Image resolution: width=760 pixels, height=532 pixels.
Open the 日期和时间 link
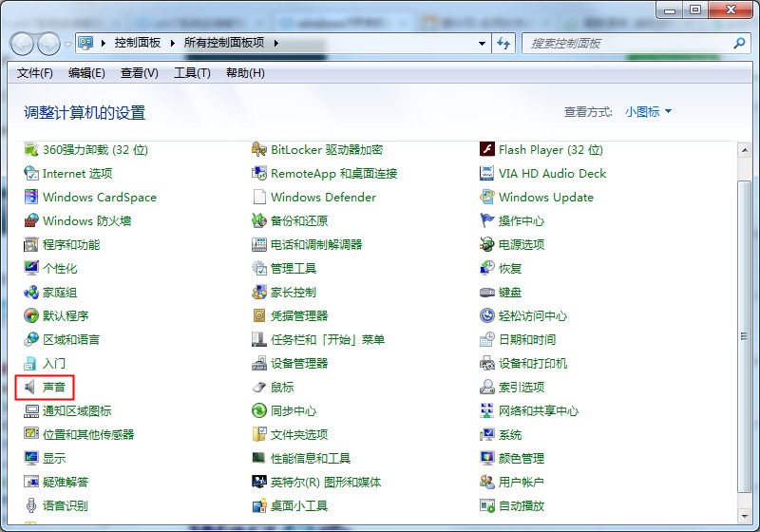point(527,339)
